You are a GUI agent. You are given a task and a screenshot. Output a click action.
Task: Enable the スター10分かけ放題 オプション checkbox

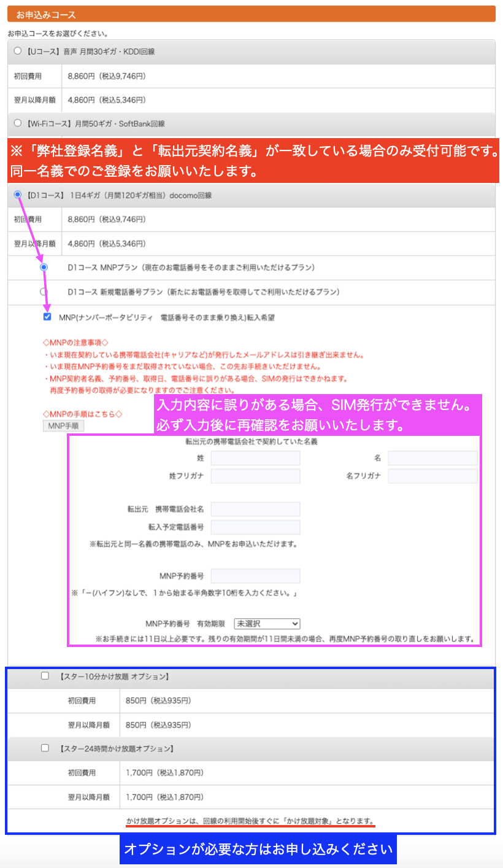pyautogui.click(x=45, y=676)
